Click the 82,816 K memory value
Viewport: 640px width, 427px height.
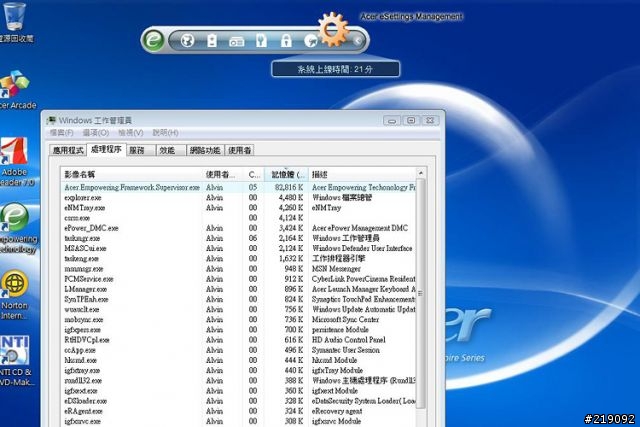pyautogui.click(x=289, y=187)
